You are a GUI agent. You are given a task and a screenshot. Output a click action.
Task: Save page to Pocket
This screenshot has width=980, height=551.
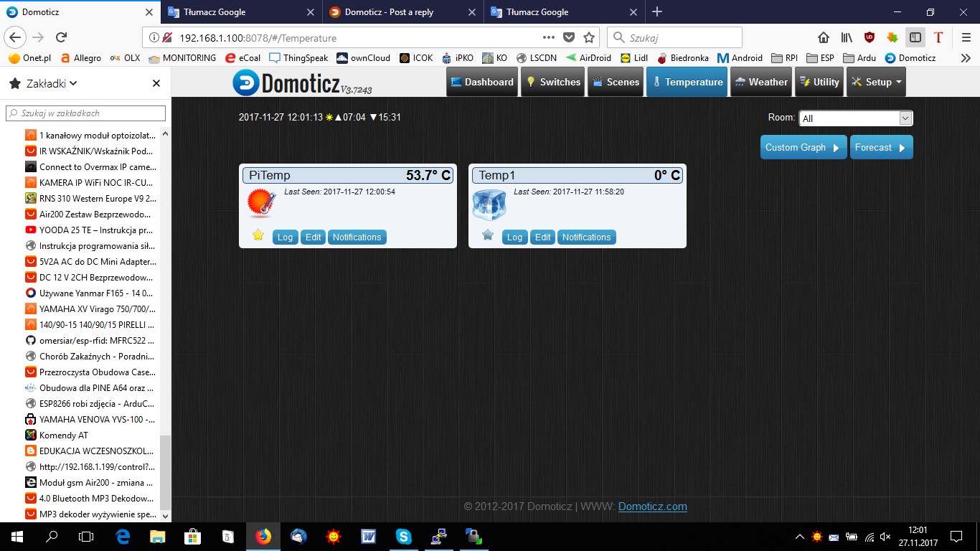pos(569,37)
